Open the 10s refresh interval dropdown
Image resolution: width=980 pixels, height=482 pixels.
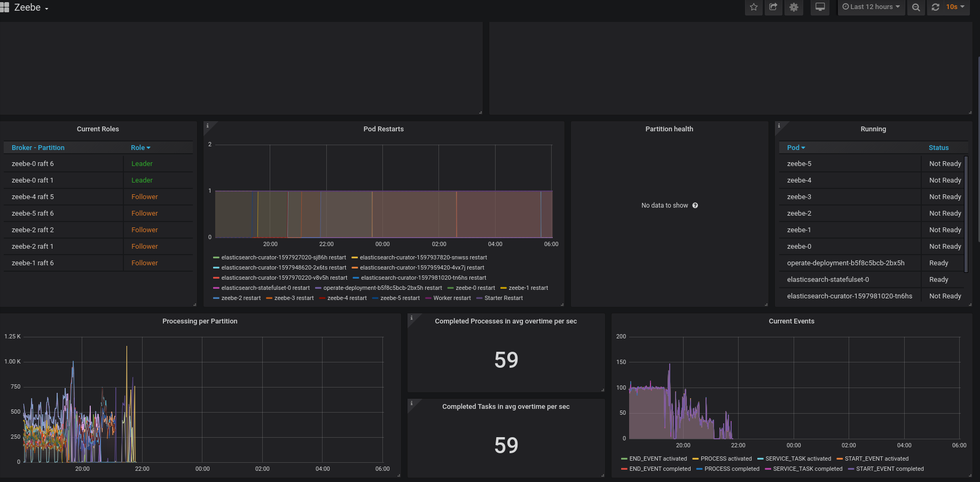(x=955, y=7)
